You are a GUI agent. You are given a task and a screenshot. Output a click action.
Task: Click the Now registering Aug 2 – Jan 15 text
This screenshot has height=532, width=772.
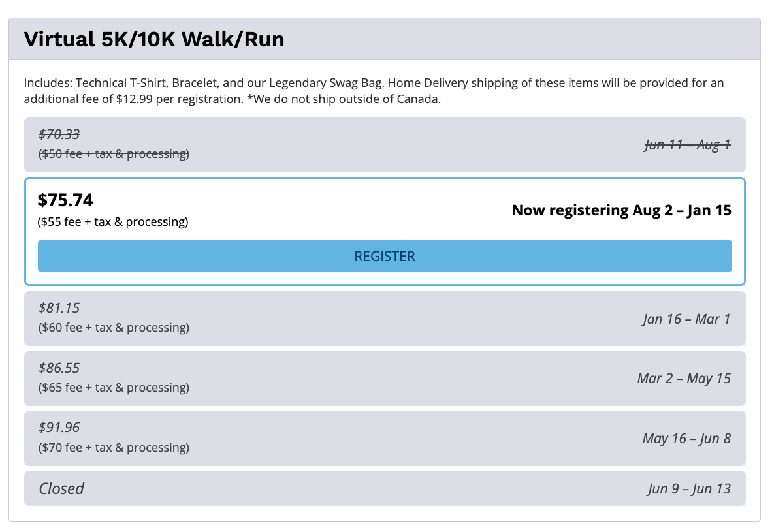coord(621,210)
